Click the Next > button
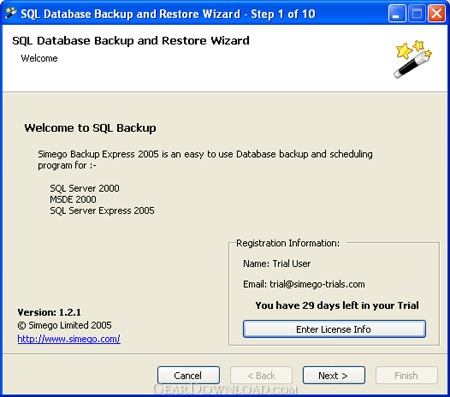Image resolution: width=450 pixels, height=397 pixels. [334, 375]
